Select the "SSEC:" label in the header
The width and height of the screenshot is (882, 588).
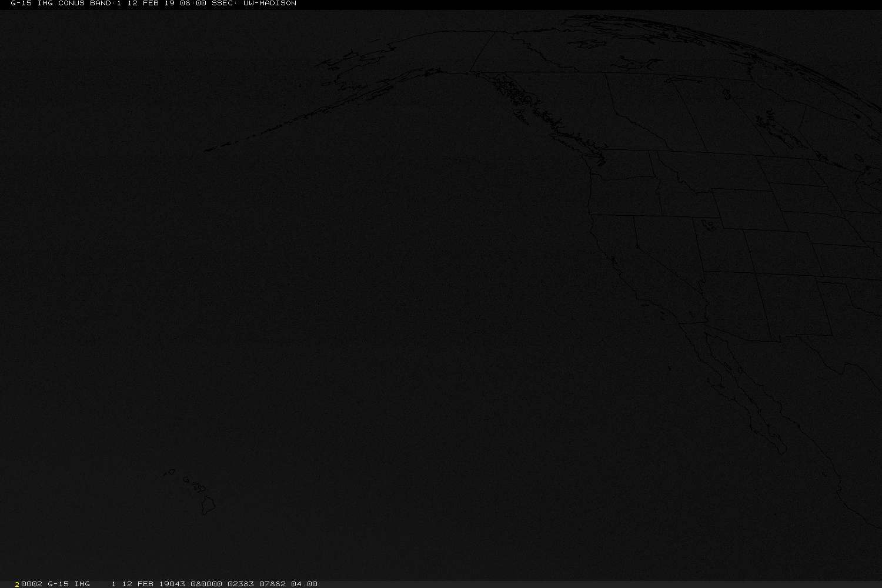tap(225, 4)
